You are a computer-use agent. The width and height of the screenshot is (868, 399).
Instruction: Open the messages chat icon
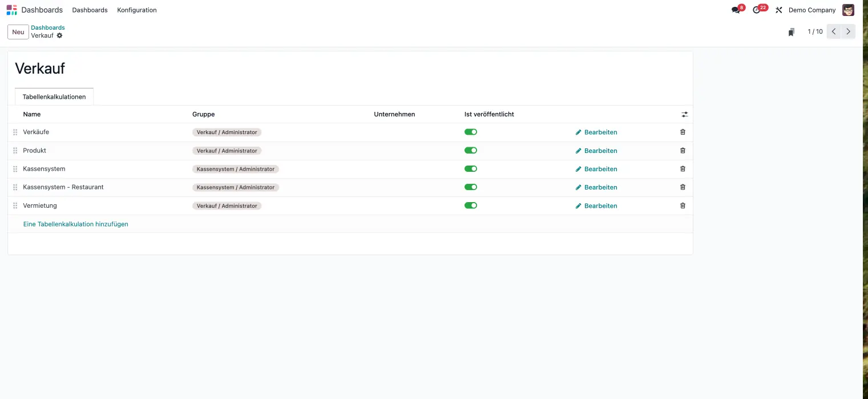(x=736, y=10)
